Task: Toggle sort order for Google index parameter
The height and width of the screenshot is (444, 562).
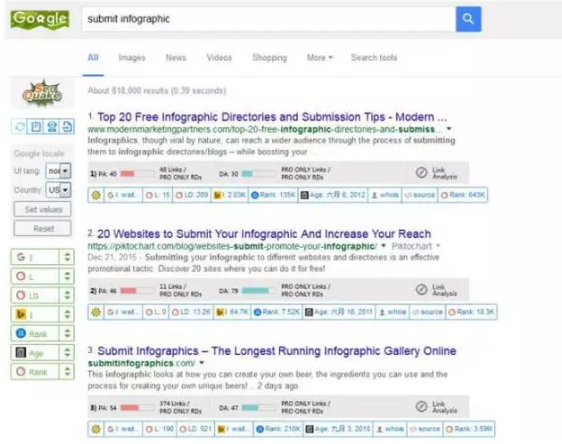Action: (67, 257)
